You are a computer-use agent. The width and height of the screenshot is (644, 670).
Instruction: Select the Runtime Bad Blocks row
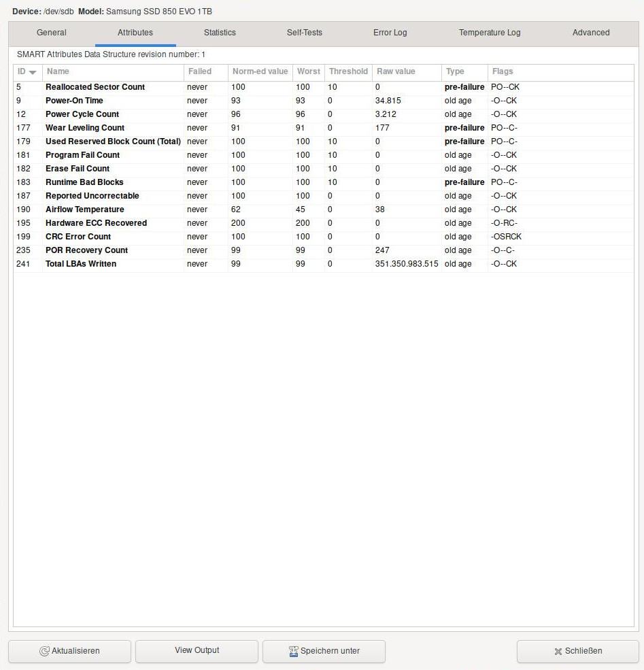click(x=323, y=182)
